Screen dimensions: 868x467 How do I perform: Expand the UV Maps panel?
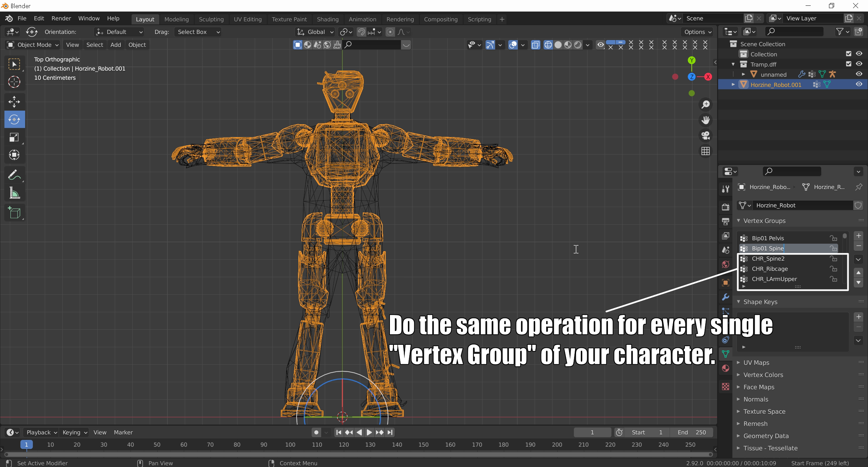[756, 362]
